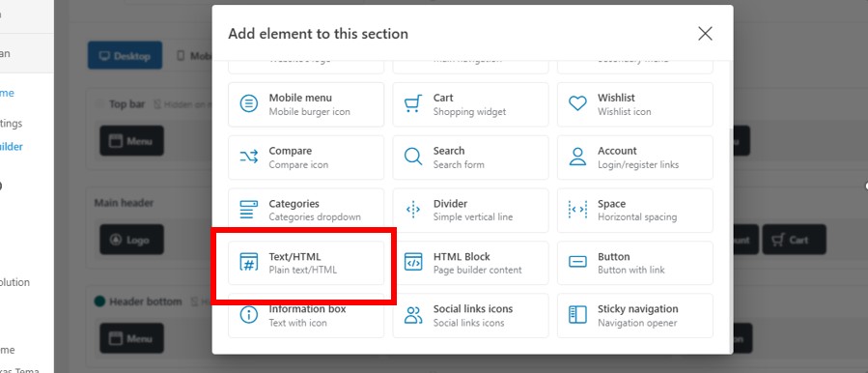Select the Text/HTML element
This screenshot has height=373, width=868.
pos(306,263)
